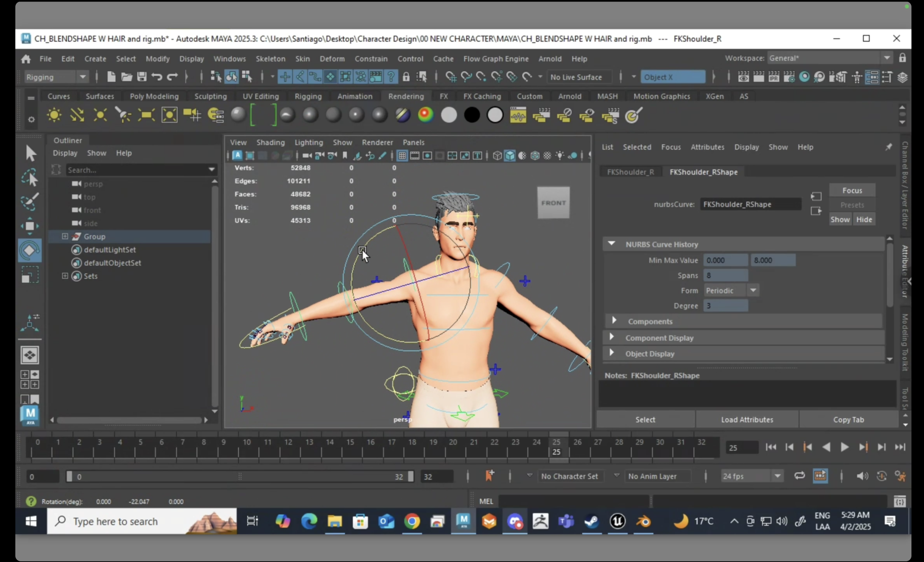Click the four-view layout icon

coord(30,380)
